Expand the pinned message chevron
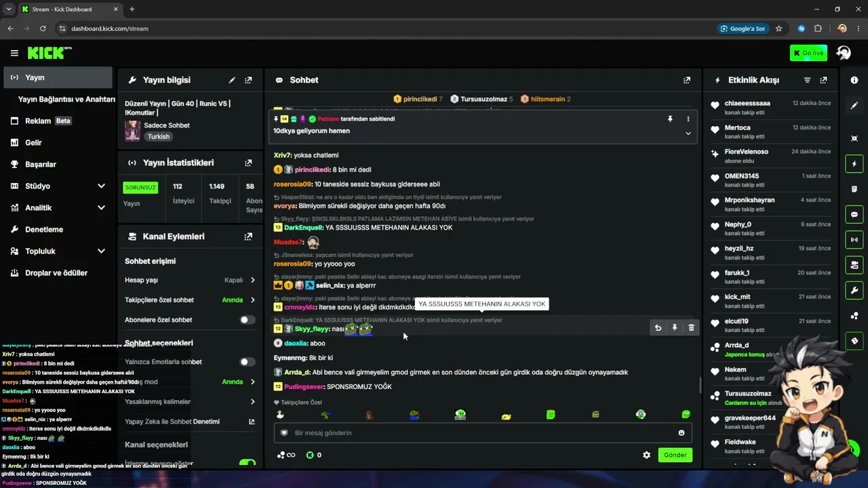This screenshot has width=868, height=488. (688, 133)
